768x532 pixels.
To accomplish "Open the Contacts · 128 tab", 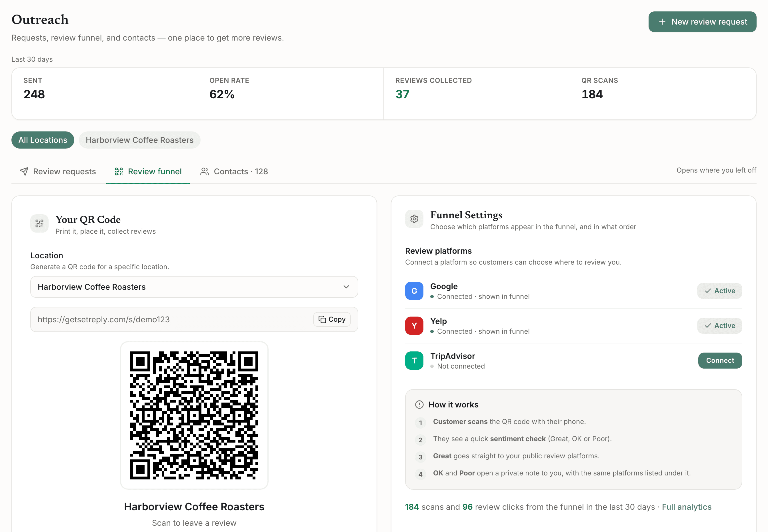I will pyautogui.click(x=234, y=171).
